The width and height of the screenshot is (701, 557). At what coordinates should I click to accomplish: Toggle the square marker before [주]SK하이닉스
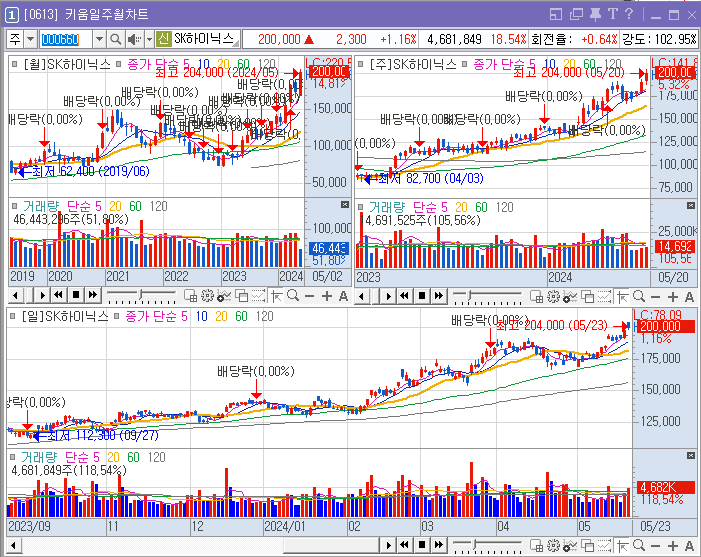(360, 64)
